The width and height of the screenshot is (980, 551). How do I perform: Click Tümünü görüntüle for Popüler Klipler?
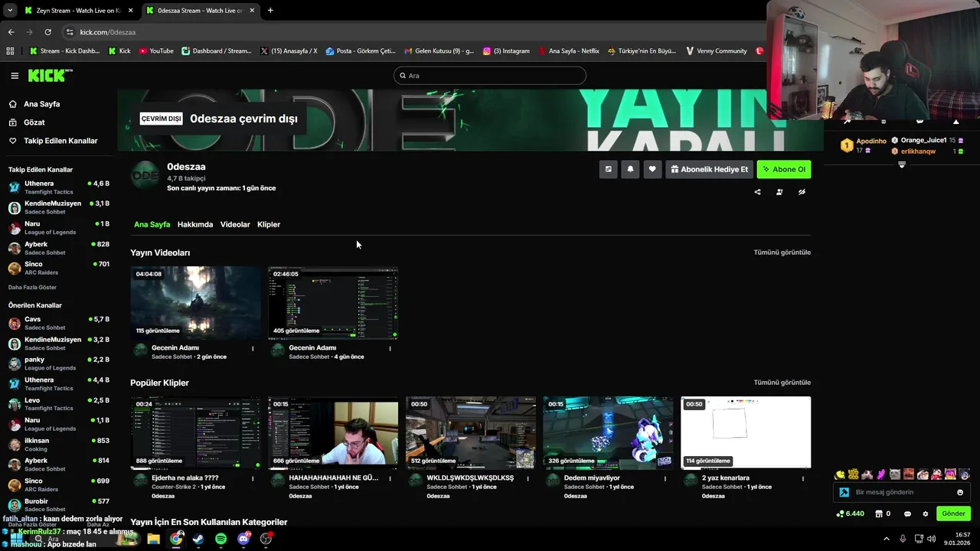(x=782, y=383)
